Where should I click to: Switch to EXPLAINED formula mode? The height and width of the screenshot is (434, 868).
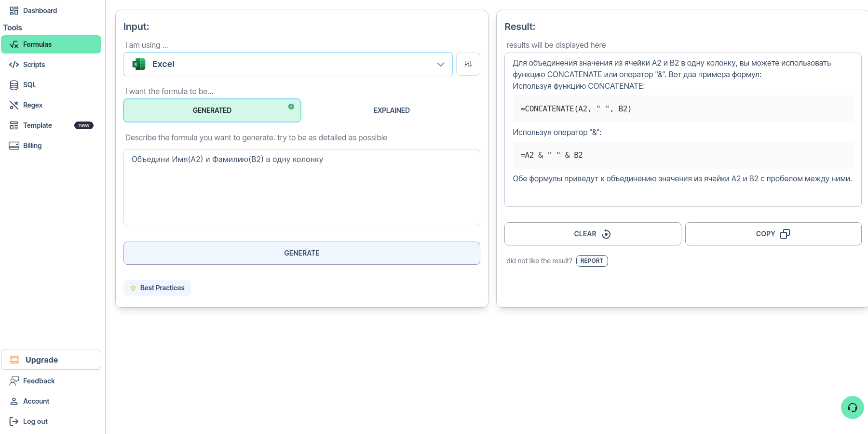pyautogui.click(x=391, y=110)
